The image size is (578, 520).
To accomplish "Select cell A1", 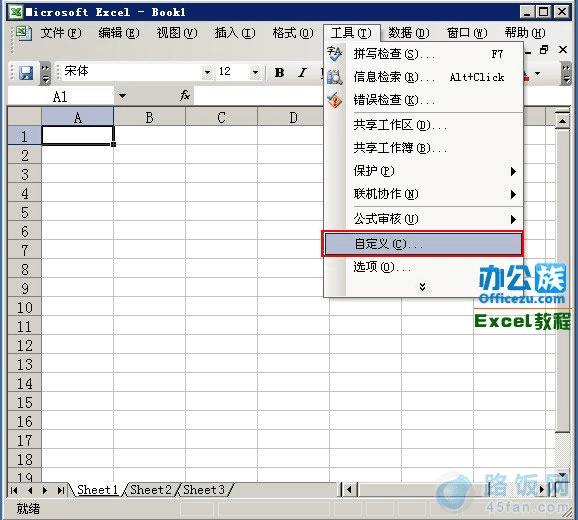I will [x=77, y=135].
